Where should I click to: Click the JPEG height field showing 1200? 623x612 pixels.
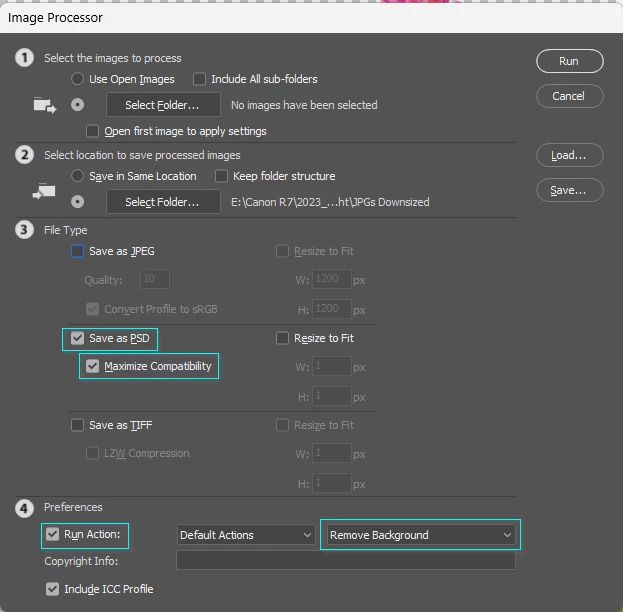pyautogui.click(x=332, y=309)
